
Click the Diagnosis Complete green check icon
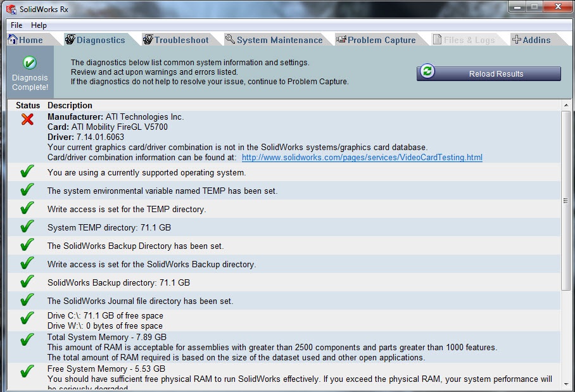pyautogui.click(x=30, y=63)
